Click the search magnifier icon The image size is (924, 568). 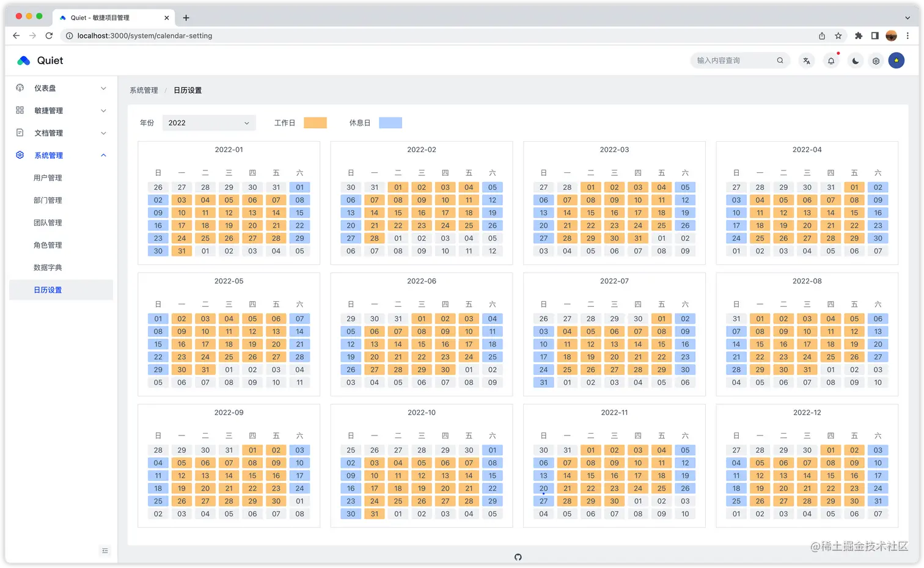click(780, 60)
